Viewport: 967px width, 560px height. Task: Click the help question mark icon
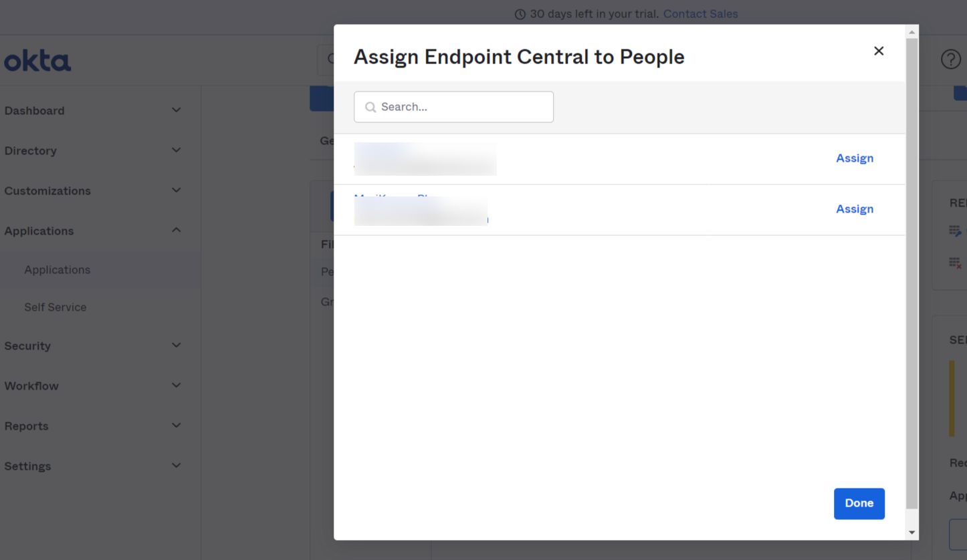coord(950,59)
